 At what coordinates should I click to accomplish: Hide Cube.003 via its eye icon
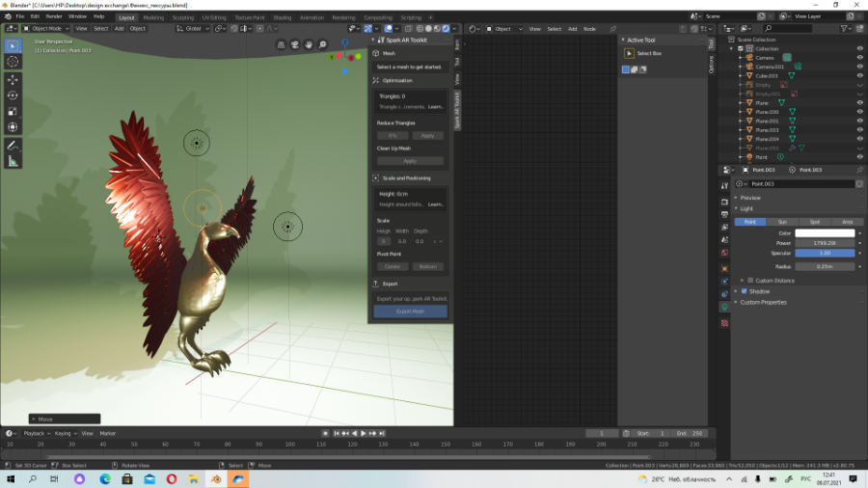pyautogui.click(x=859, y=76)
